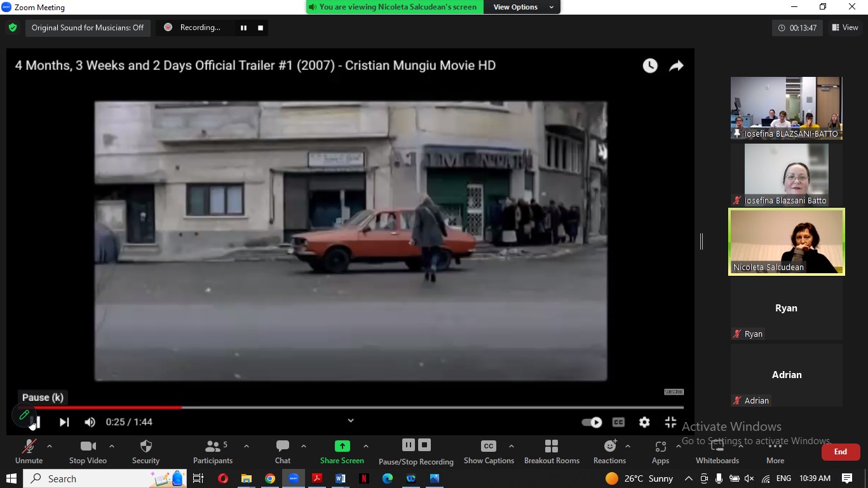This screenshot has height=488, width=868.
Task: Click the video title text
Action: point(255,65)
